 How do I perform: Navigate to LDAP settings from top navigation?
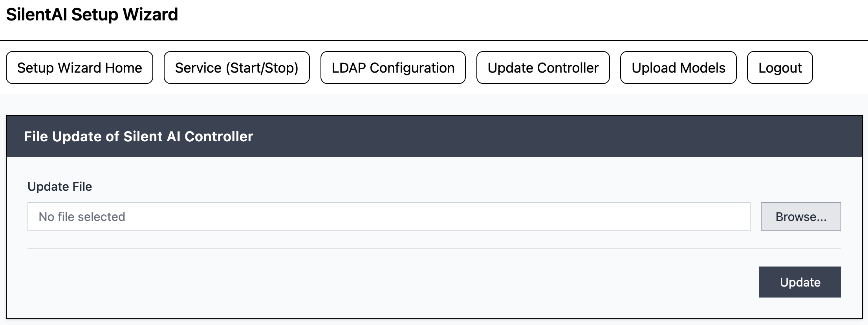[x=393, y=68]
